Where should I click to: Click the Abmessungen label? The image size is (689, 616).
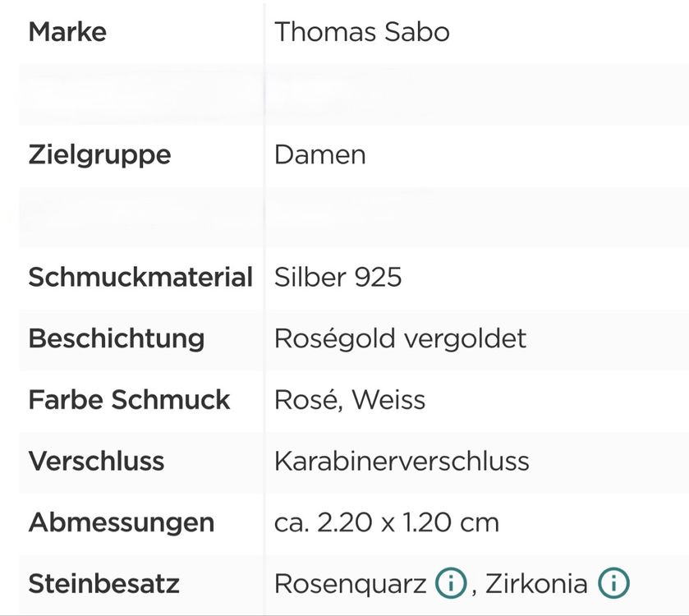click(x=122, y=524)
